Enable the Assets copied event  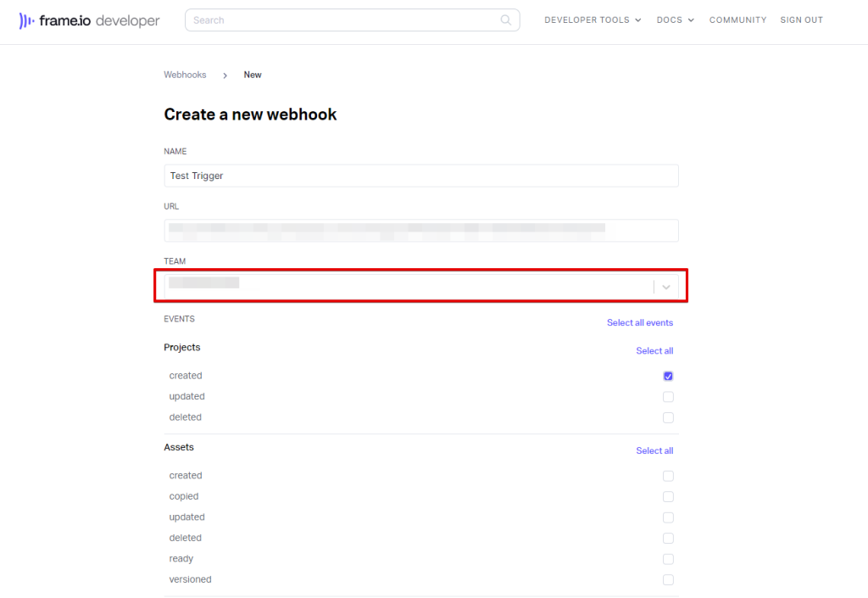(x=668, y=497)
